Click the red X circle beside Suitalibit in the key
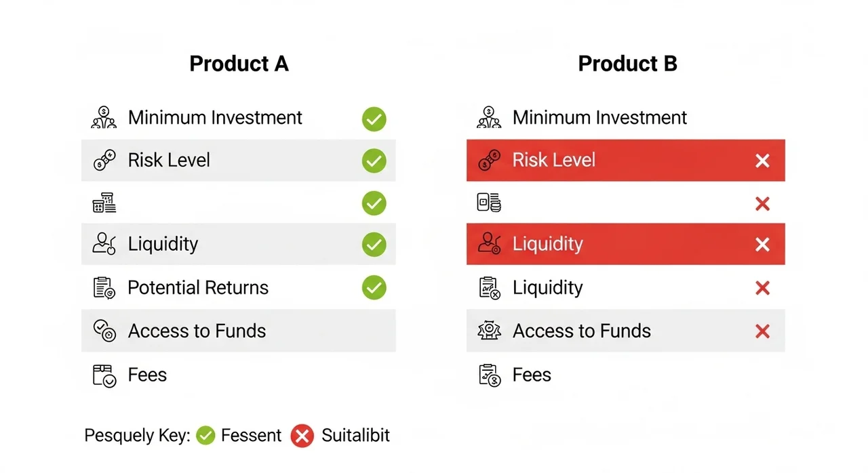Image resolution: width=868 pixels, height=473 pixels. point(302,436)
